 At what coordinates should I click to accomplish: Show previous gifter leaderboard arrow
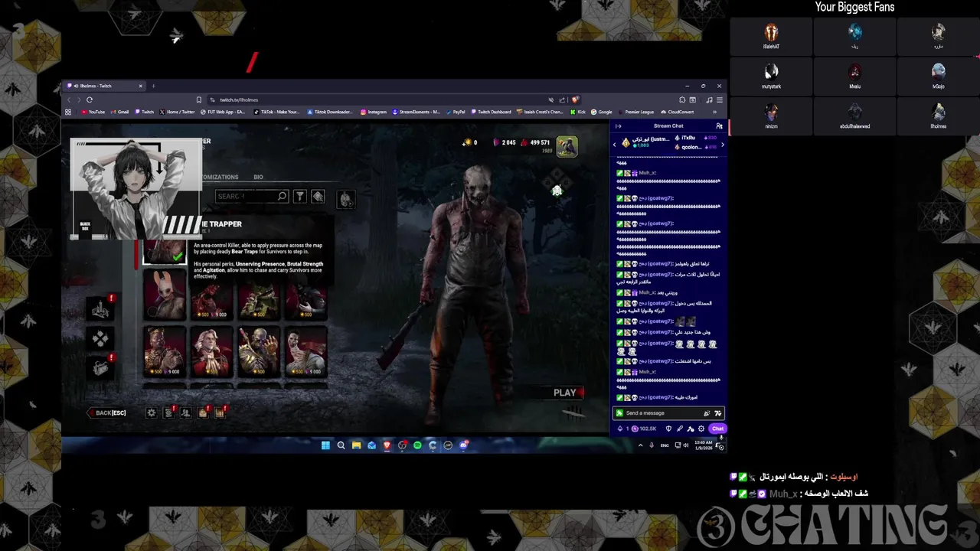614,145
